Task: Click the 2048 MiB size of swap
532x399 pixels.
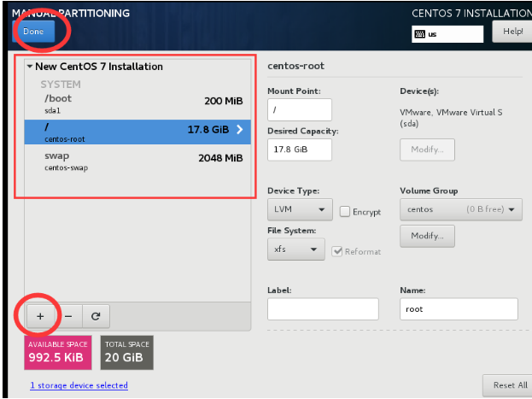Action: 220,158
